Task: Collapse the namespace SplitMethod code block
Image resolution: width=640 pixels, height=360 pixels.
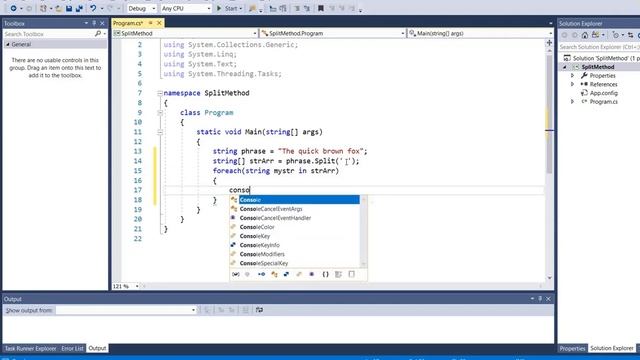Action: click(160, 93)
